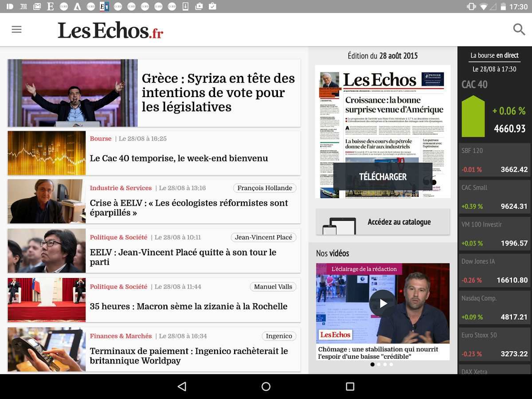Image resolution: width=532 pixels, height=399 pixels.
Task: Select the Jean-Vincent Placé tag
Action: click(x=263, y=237)
